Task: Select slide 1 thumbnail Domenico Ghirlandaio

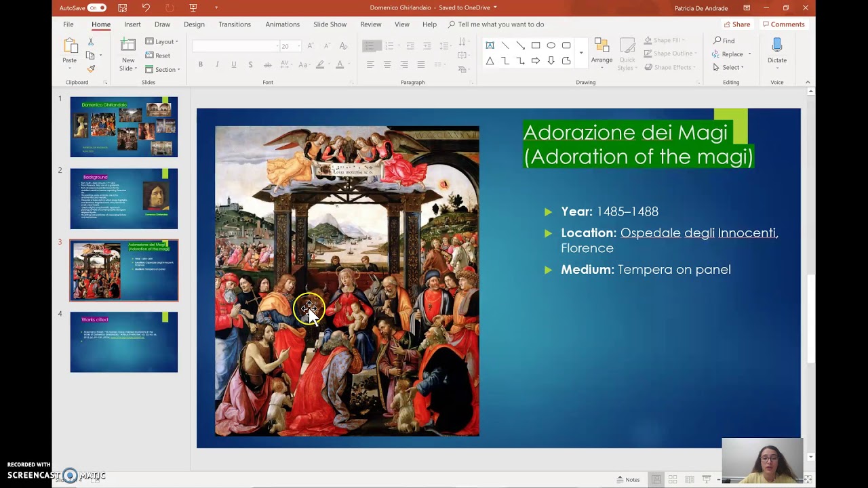Action: tap(124, 127)
